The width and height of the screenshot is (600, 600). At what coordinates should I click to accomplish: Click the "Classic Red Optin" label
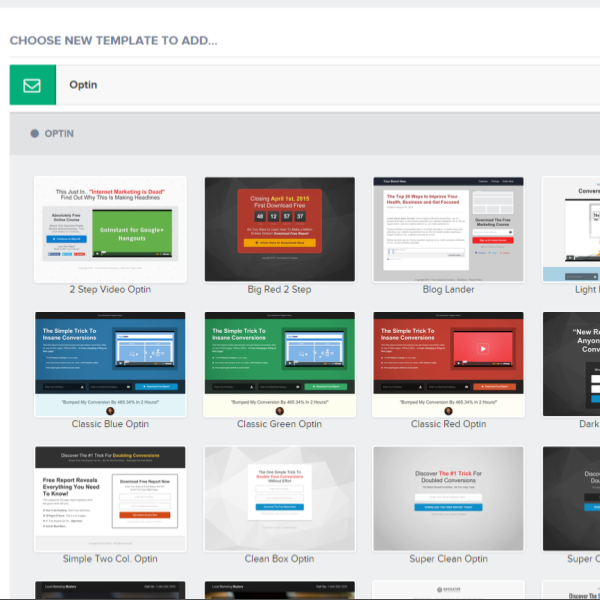(448, 424)
